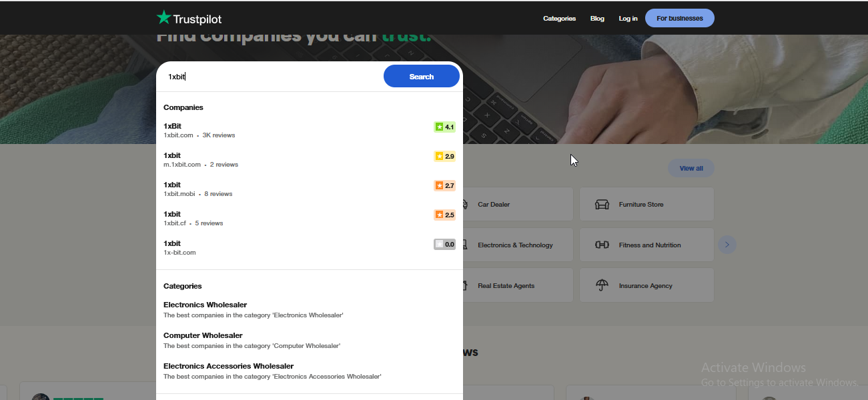Open the Furniture Store category card
This screenshot has height=400, width=868.
646,204
